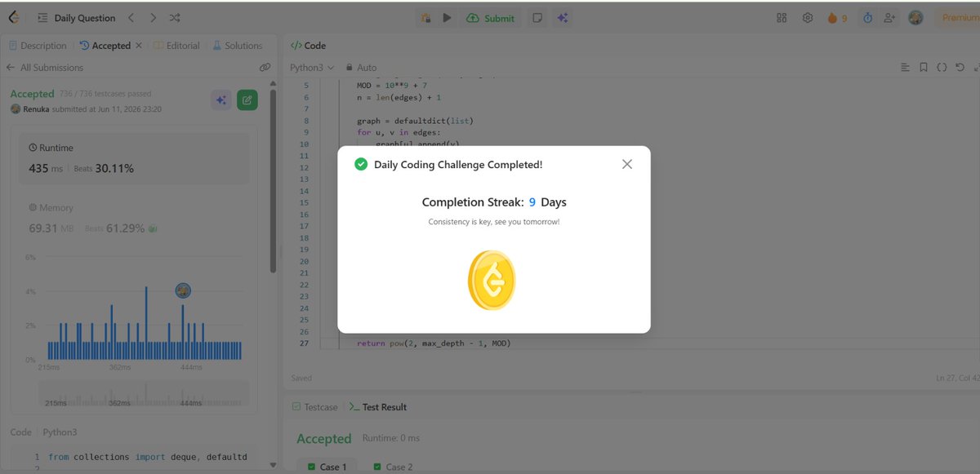Click the 'Completion Streak: 9 Days' text

pos(493,202)
